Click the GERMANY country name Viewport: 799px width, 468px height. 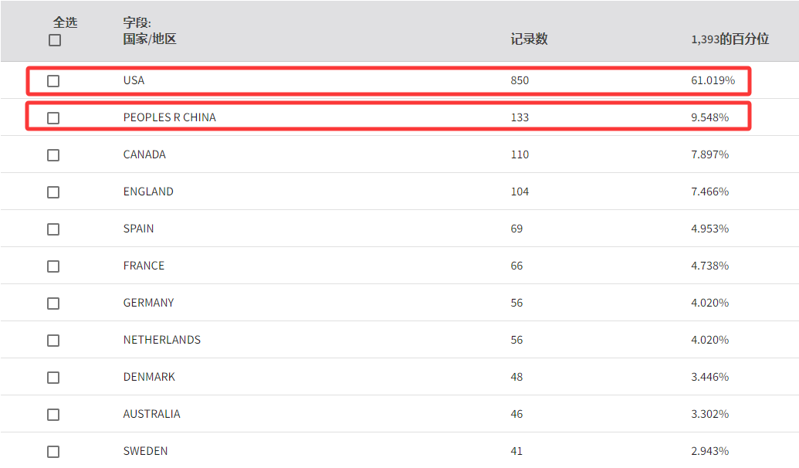click(x=148, y=303)
